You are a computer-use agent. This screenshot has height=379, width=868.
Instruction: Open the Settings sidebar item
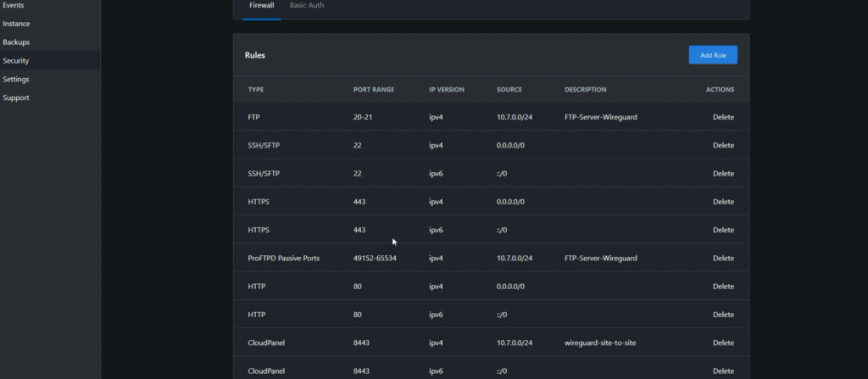coord(16,80)
